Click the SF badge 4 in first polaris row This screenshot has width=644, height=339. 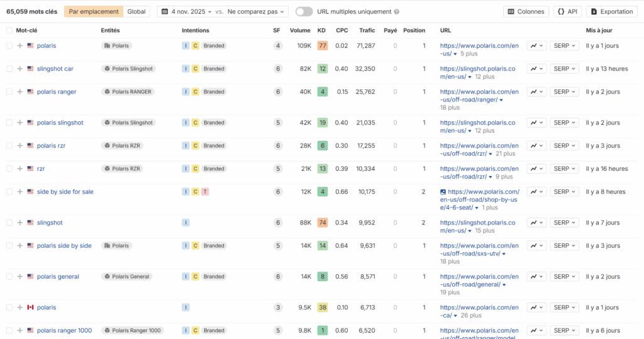[278, 46]
